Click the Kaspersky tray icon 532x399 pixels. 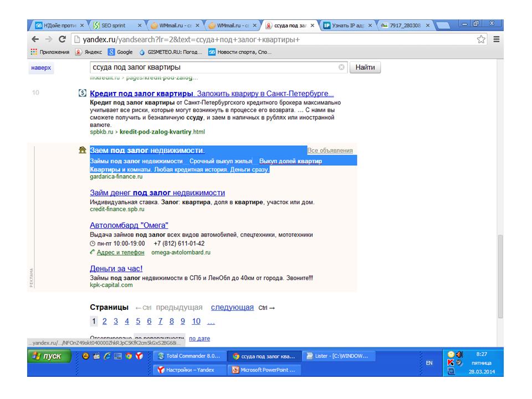[451, 362]
